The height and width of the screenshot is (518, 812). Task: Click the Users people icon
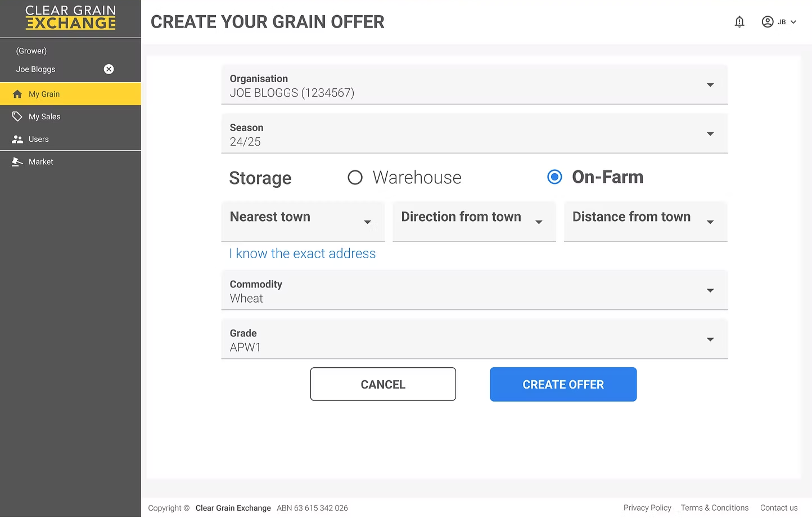pos(17,139)
